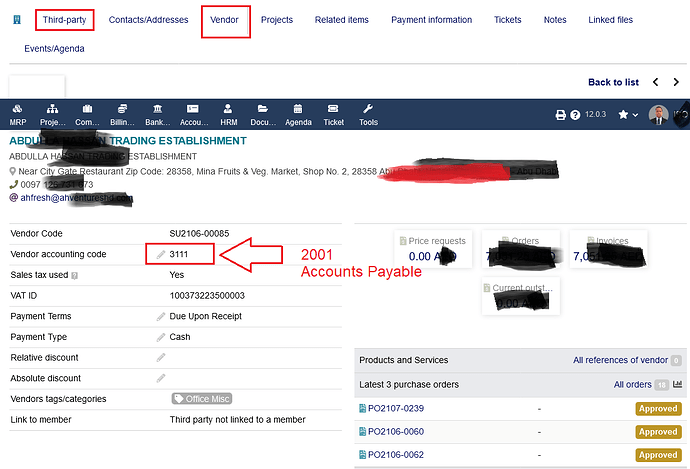Click the user avatar in top bar
The height and width of the screenshot is (469, 690).
click(658, 115)
